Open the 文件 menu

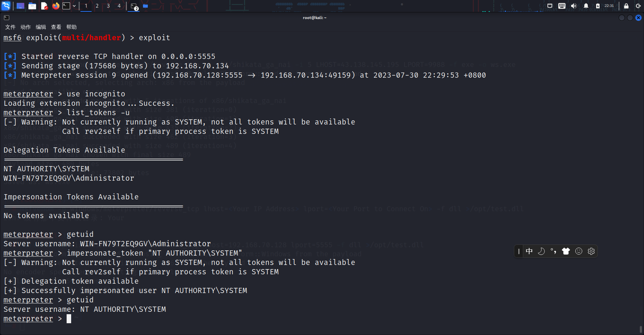click(10, 27)
